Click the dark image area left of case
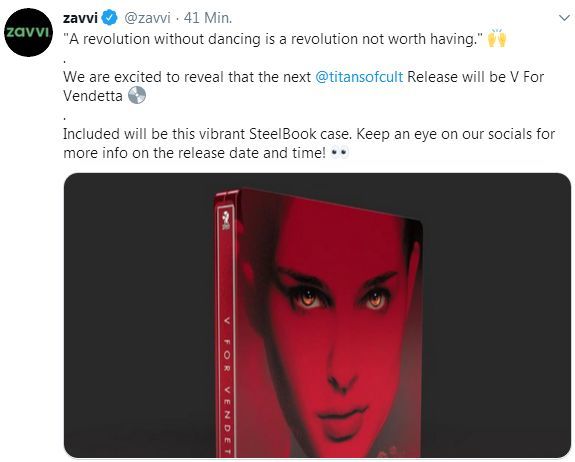Viewport: 575px width, 462px height. pos(139,315)
